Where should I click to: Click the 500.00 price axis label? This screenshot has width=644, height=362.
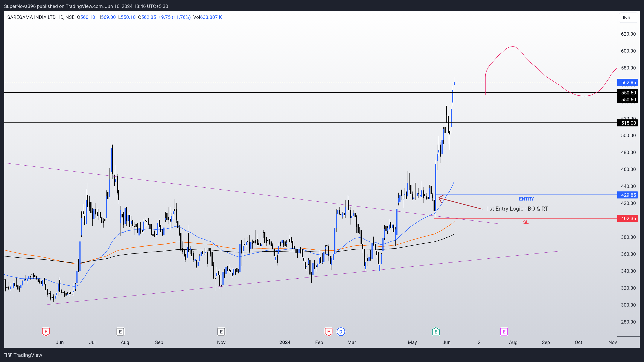(x=628, y=136)
